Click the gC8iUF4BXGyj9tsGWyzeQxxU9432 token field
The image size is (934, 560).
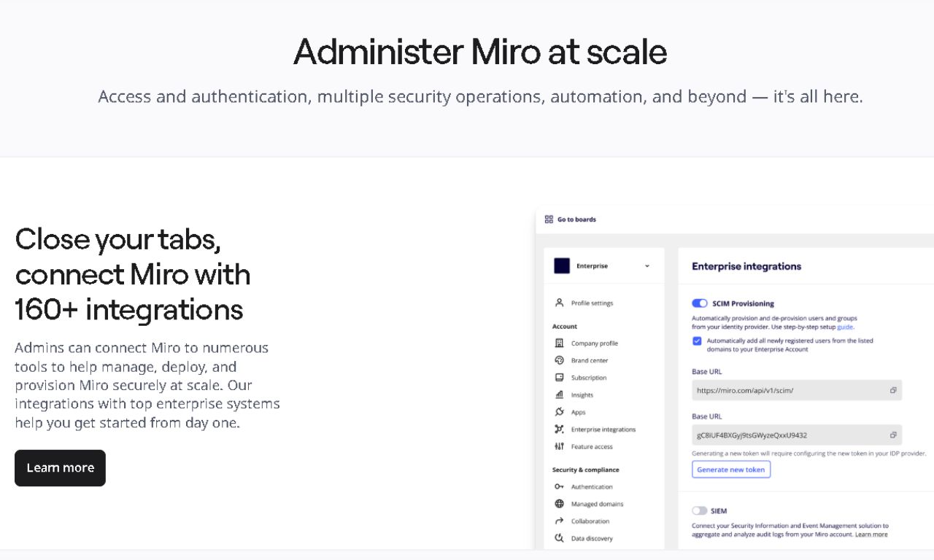pyautogui.click(x=797, y=435)
